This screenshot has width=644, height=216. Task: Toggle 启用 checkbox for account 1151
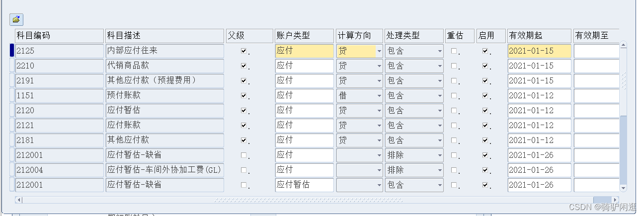click(485, 95)
